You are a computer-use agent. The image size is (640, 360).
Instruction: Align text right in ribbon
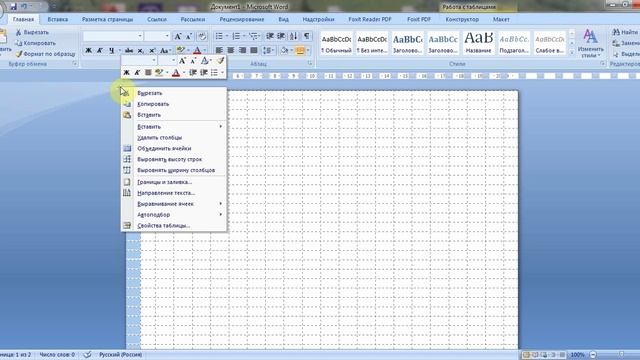(242, 50)
